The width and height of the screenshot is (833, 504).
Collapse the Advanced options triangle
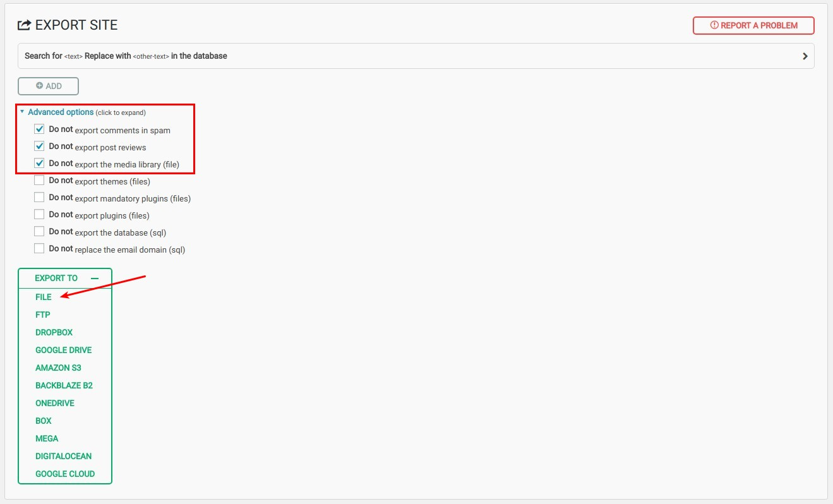[22, 112]
